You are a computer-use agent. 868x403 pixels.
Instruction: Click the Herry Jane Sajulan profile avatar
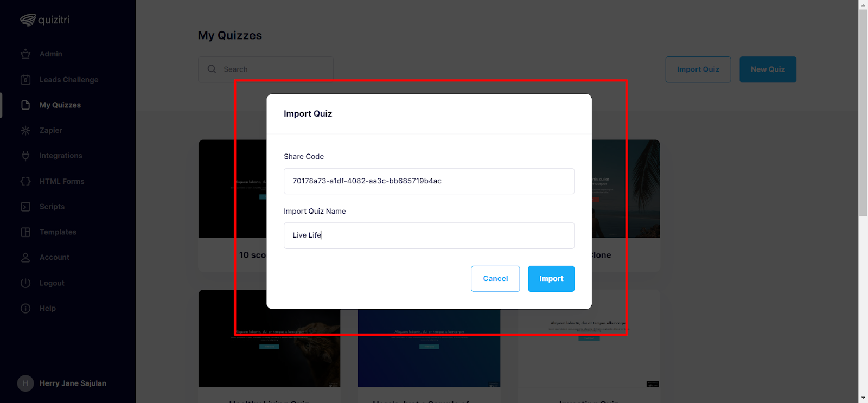[25, 383]
